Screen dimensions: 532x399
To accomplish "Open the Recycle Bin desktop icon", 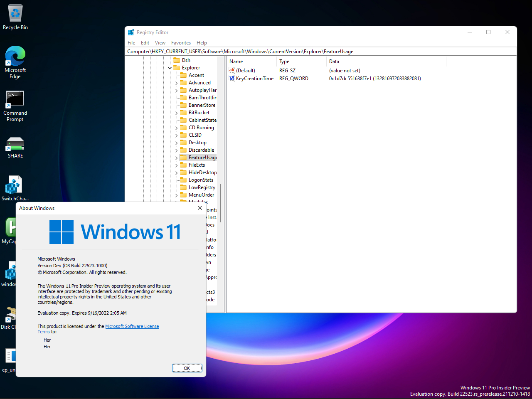I will point(15,17).
